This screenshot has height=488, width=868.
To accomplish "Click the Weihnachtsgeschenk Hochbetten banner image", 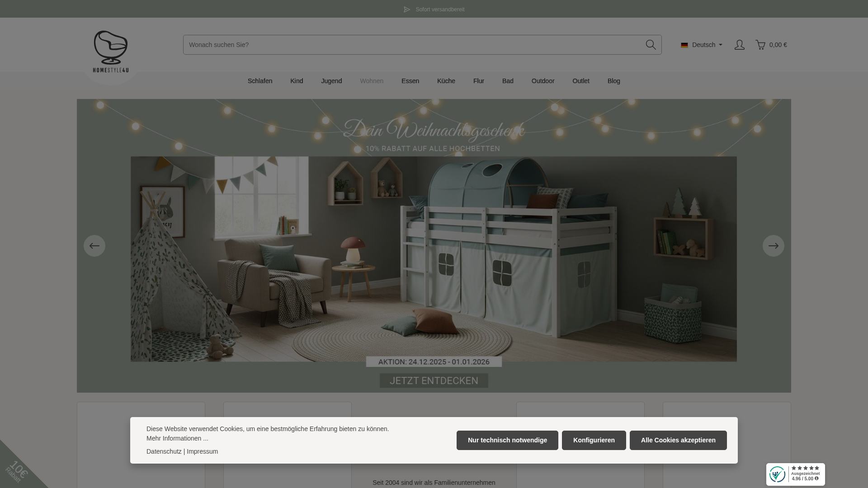I will coord(434,246).
